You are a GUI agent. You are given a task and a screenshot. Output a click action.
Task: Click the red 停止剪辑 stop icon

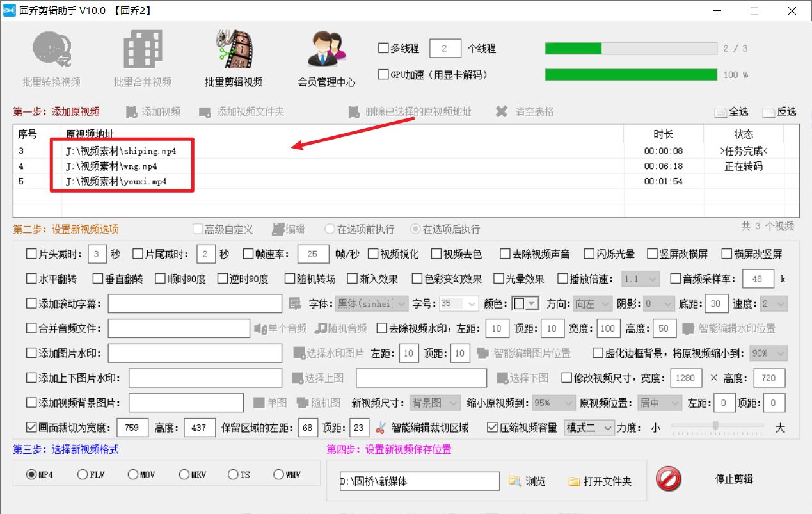(x=669, y=479)
